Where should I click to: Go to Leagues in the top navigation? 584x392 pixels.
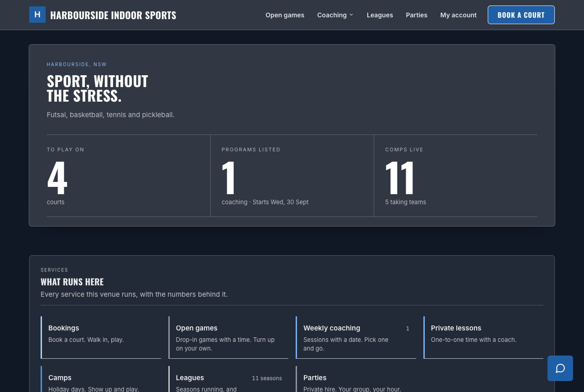coord(380,15)
